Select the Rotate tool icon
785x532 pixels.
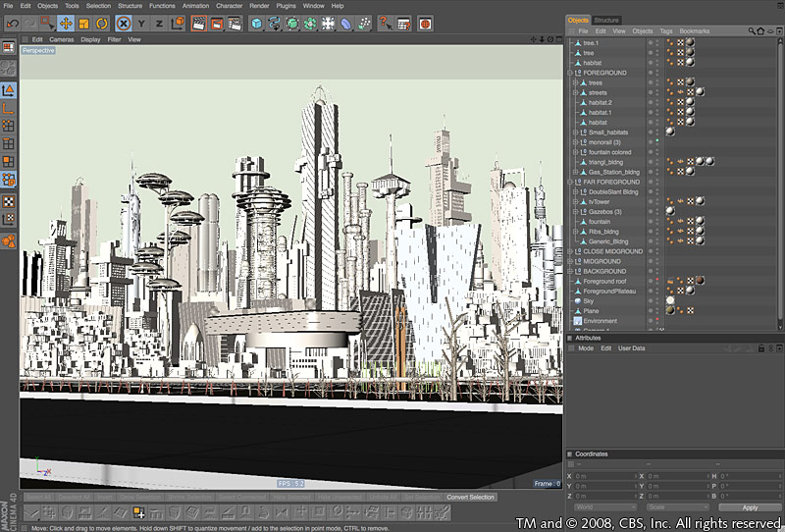(x=102, y=23)
